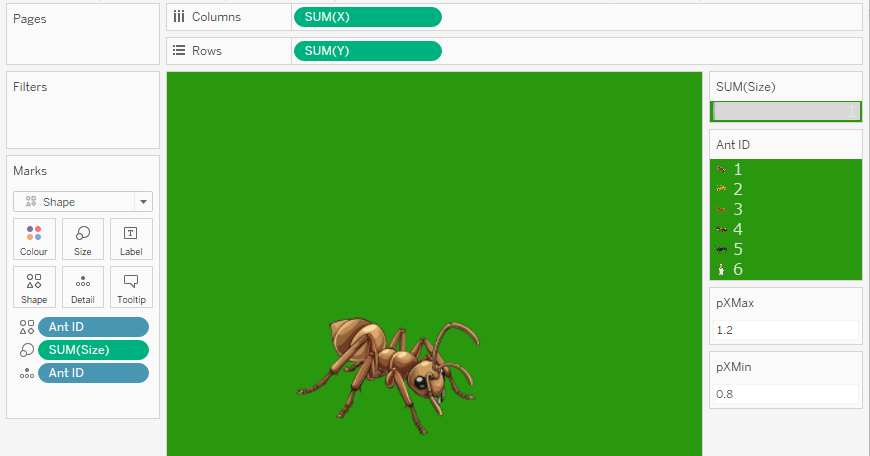Open the Tooltip mark card
This screenshot has height=456, width=870.
coord(131,287)
